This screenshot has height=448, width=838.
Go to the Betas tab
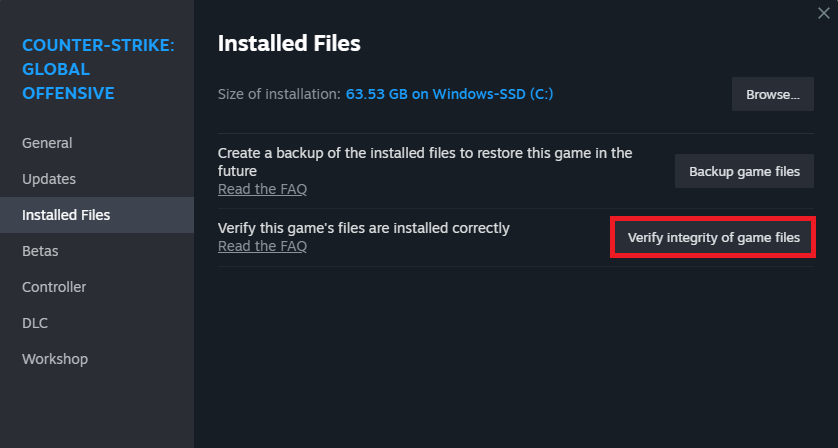click(x=40, y=251)
